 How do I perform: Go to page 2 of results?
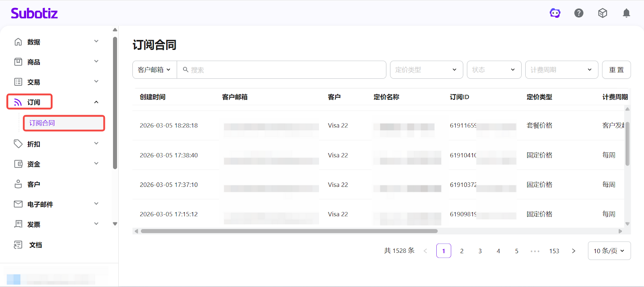click(x=462, y=251)
